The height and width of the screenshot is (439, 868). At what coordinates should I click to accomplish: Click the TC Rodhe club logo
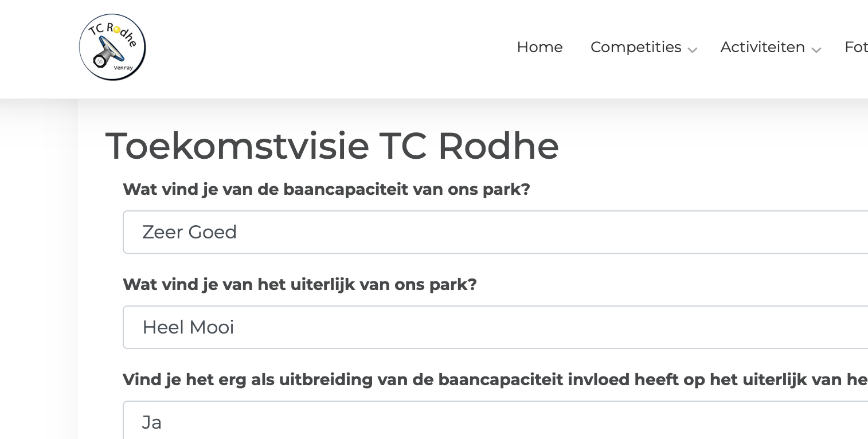112,47
